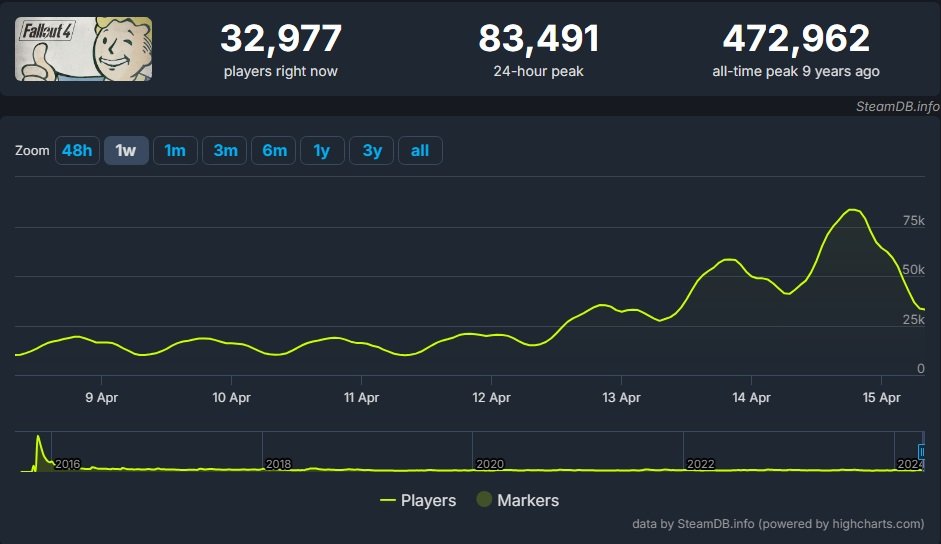Click the Markers circle legend icon

point(484,500)
